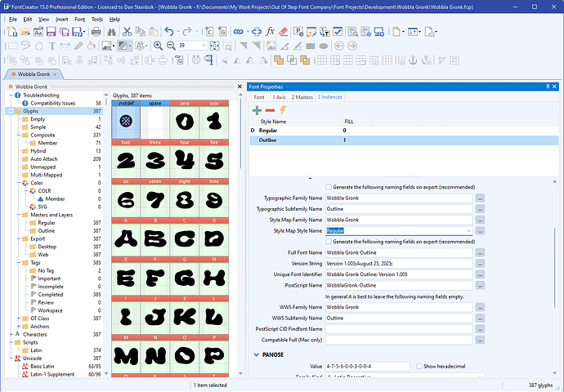This screenshot has width=564, height=392.
Task: Collapse the Tags tree node
Action: tap(18, 263)
